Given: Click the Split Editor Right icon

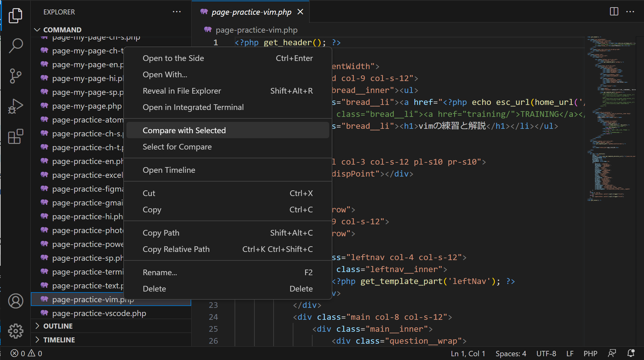Looking at the screenshot, I should pyautogui.click(x=614, y=12).
